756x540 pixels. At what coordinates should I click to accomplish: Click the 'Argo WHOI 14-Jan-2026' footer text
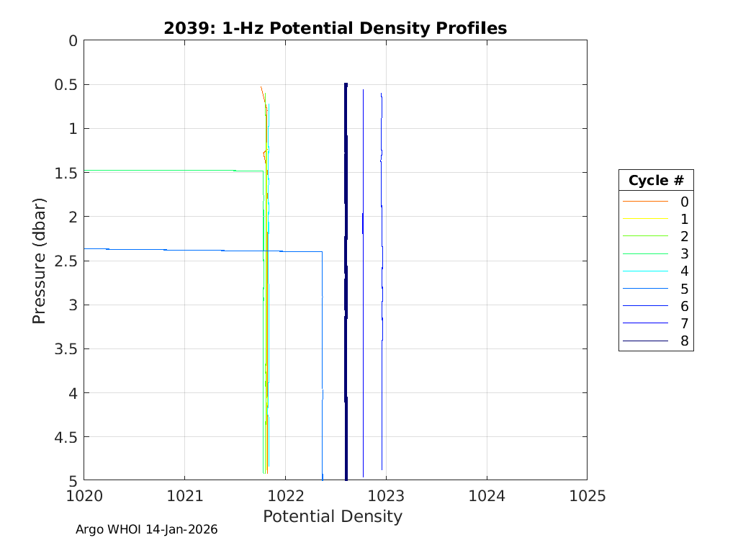146,529
